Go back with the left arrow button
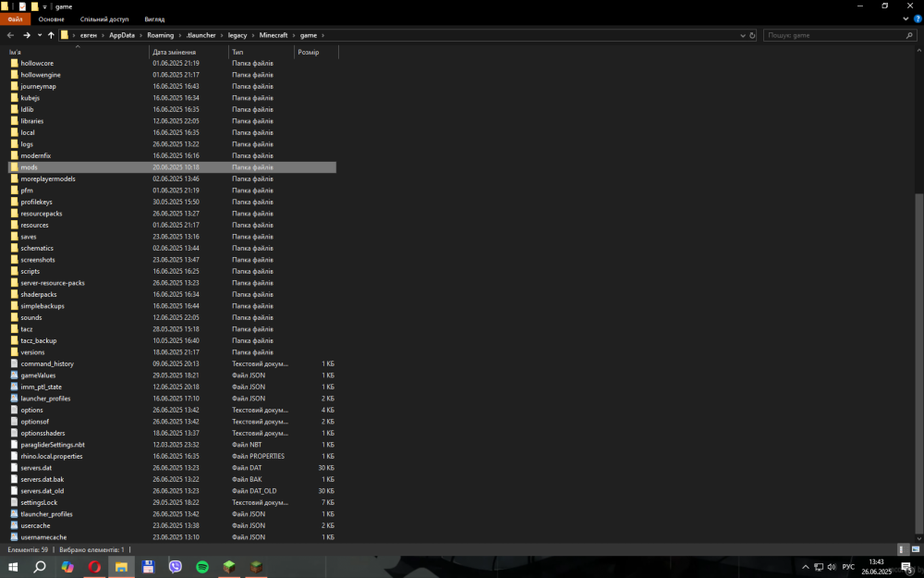Image resolution: width=924 pixels, height=578 pixels. click(x=10, y=35)
